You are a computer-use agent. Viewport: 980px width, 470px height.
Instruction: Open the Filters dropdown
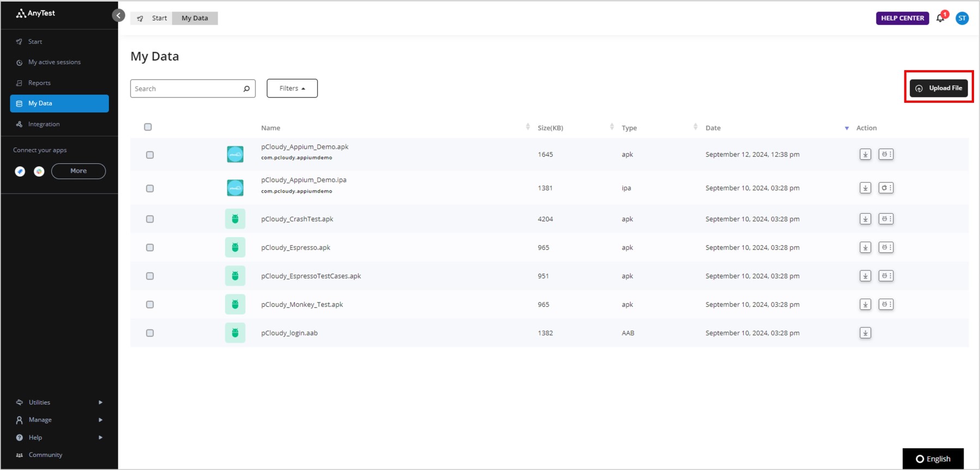[x=292, y=88]
